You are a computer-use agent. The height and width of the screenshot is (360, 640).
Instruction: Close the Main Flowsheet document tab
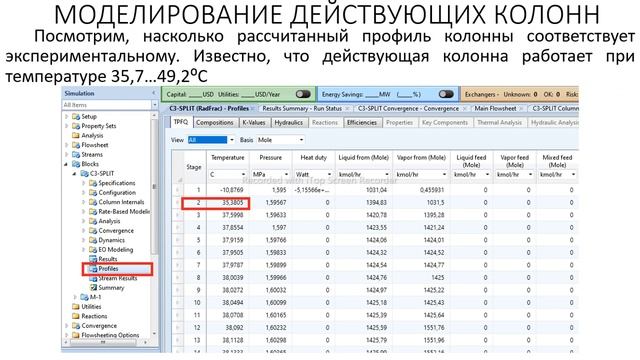pos(521,109)
